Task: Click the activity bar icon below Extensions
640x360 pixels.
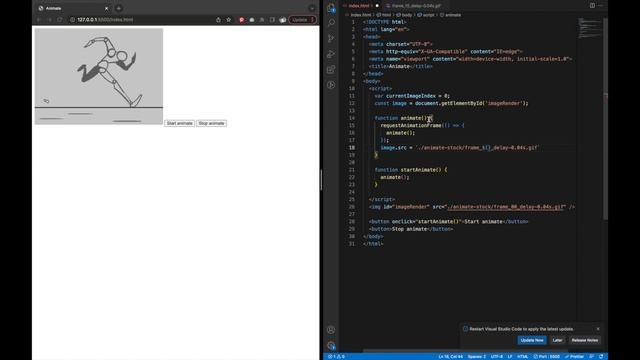Action: click(x=331, y=85)
